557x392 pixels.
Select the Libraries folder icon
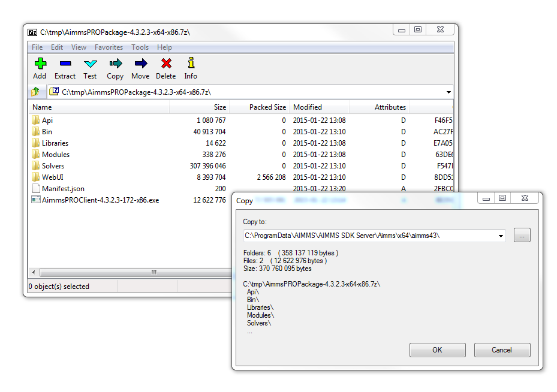(x=35, y=143)
